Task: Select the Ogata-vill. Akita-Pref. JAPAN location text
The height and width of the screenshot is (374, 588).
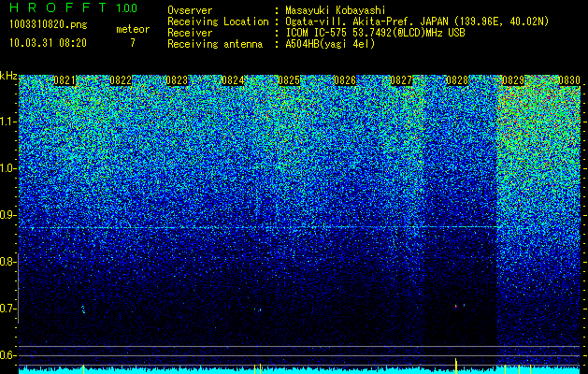Action: 417,22
